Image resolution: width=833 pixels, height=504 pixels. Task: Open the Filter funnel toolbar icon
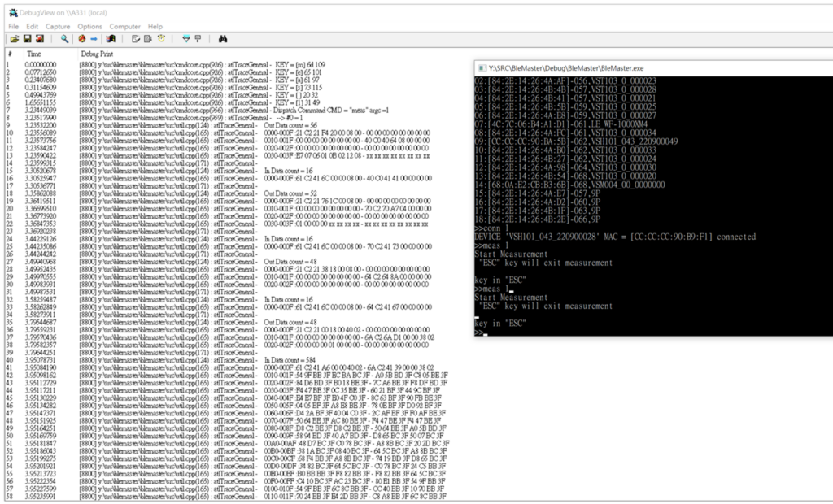tap(185, 39)
